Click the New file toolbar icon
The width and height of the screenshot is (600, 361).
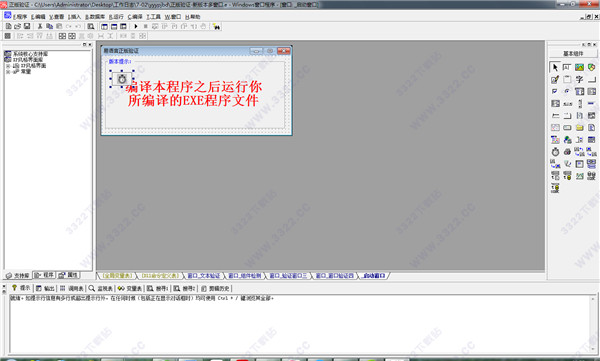pos(8,26)
